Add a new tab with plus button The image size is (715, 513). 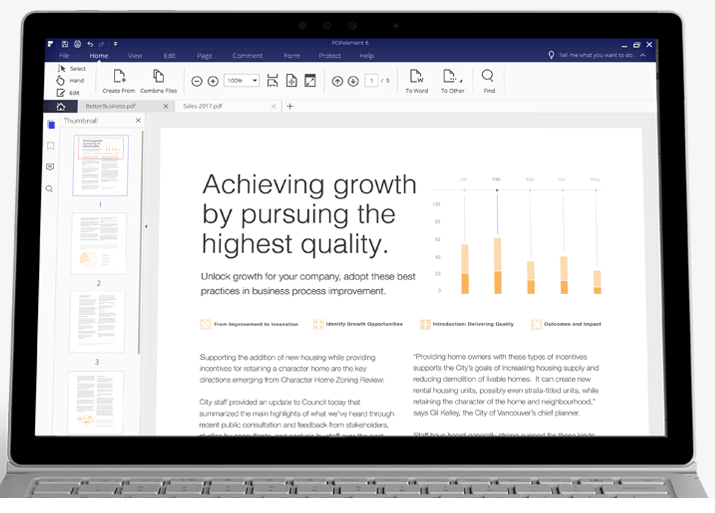pos(290,105)
